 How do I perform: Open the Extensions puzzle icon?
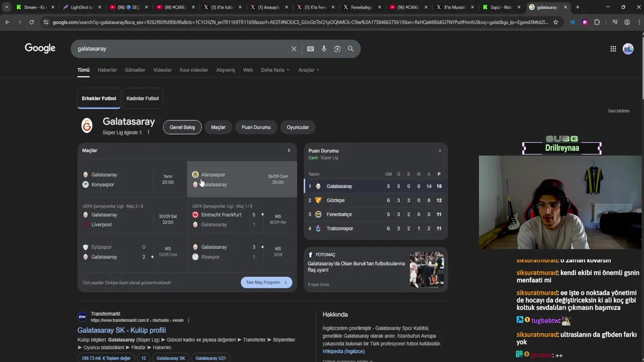pyautogui.click(x=597, y=22)
